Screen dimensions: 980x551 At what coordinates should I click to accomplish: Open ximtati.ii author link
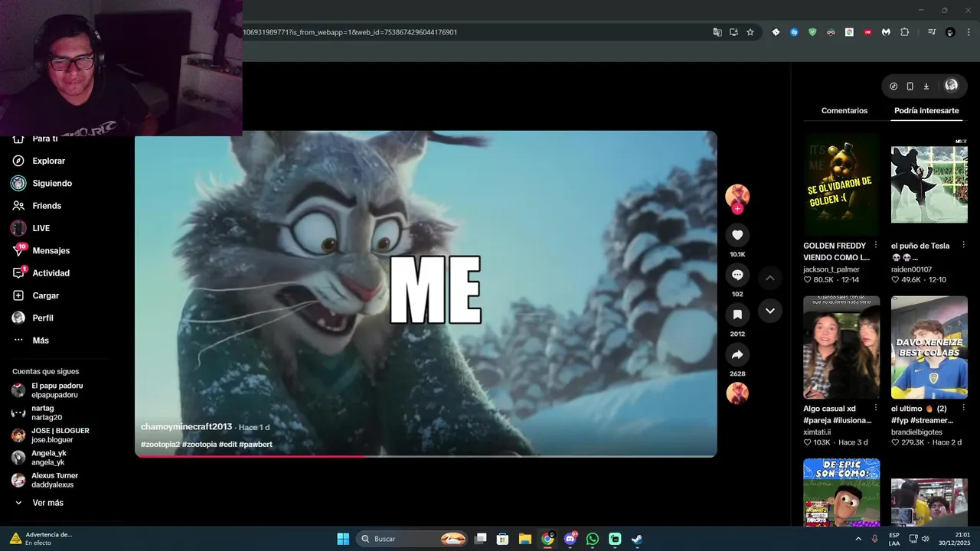click(x=817, y=432)
